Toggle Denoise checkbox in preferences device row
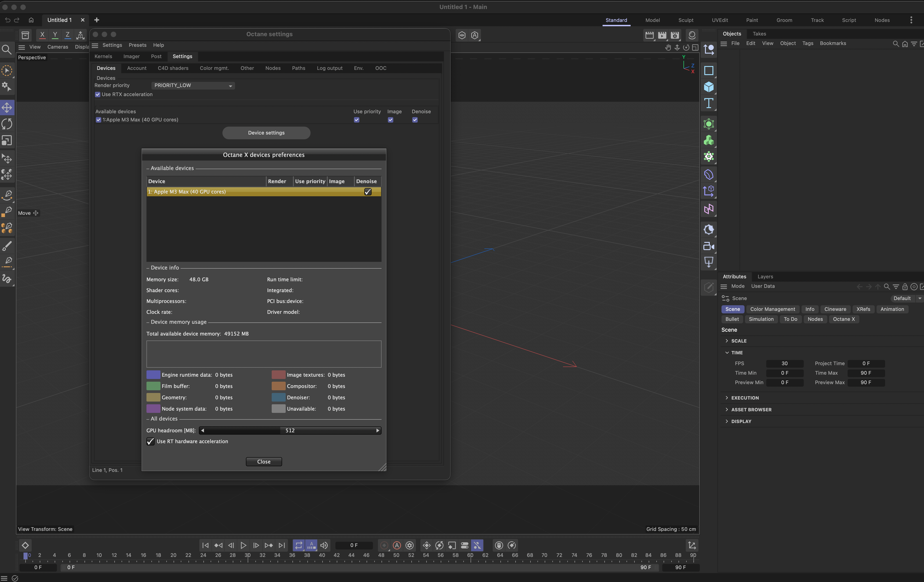This screenshot has width=924, height=582. 368,192
